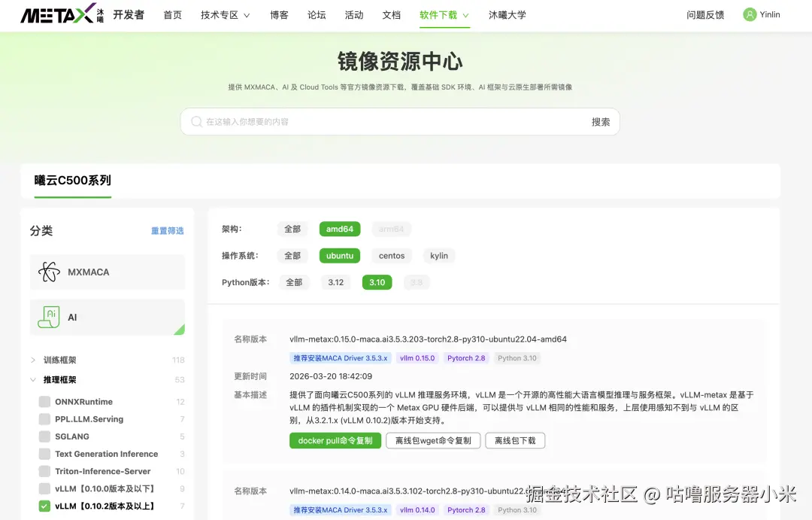Click the vllm 0.15.0 tag

coord(417,357)
